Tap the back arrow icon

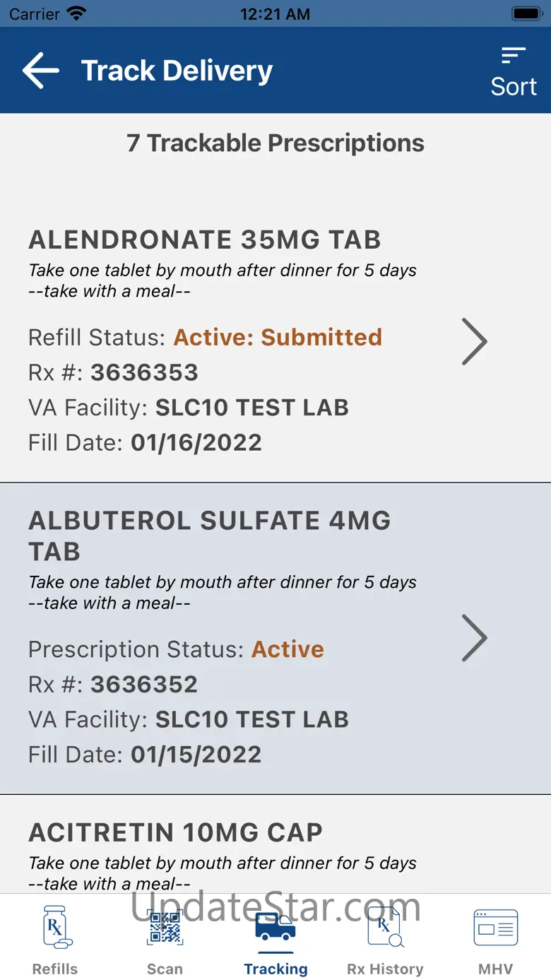click(x=40, y=71)
